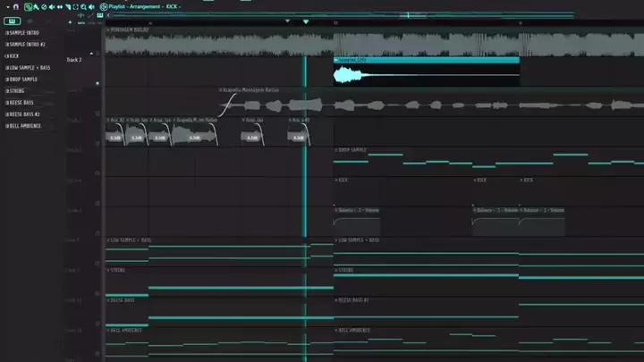Click the left arrow at the scrollbar start

click(x=108, y=15)
